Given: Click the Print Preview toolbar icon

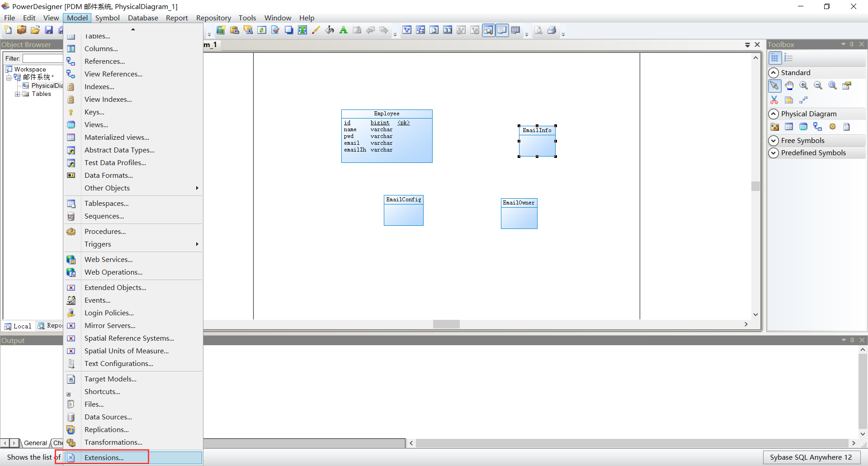Looking at the screenshot, I should [538, 30].
